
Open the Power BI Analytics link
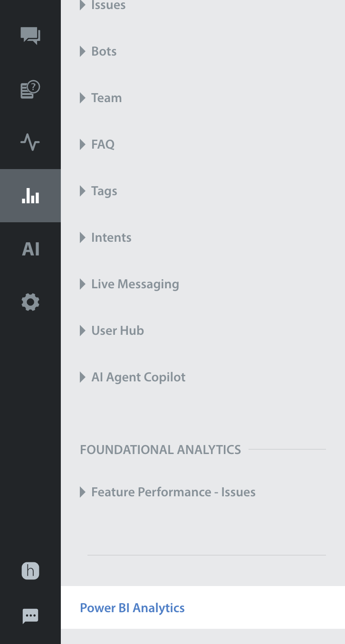coord(132,608)
